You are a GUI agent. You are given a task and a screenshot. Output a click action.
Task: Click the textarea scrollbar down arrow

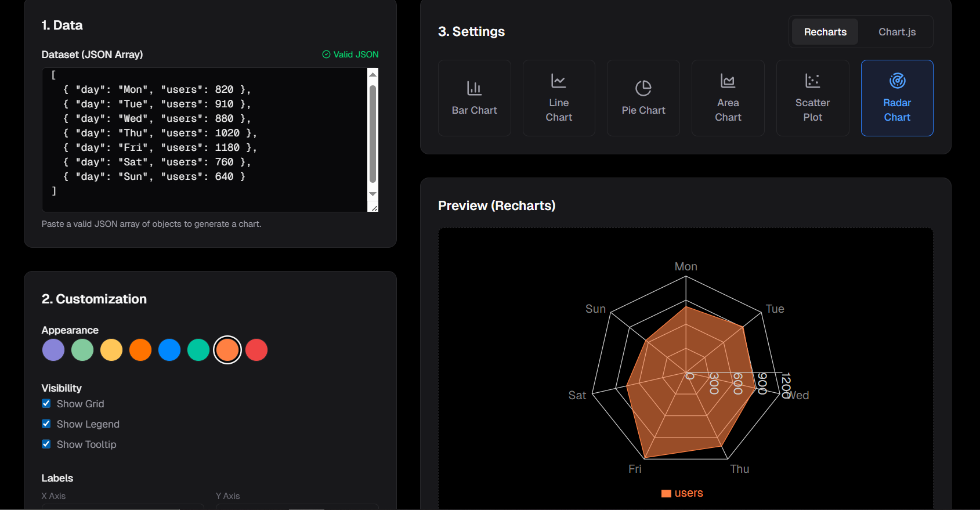(373, 194)
